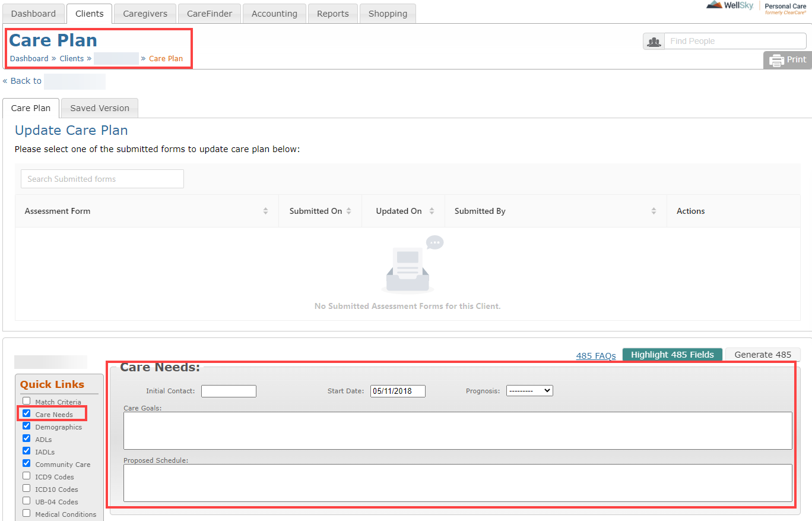
Task: Open the Accounting tab
Action: [274, 14]
